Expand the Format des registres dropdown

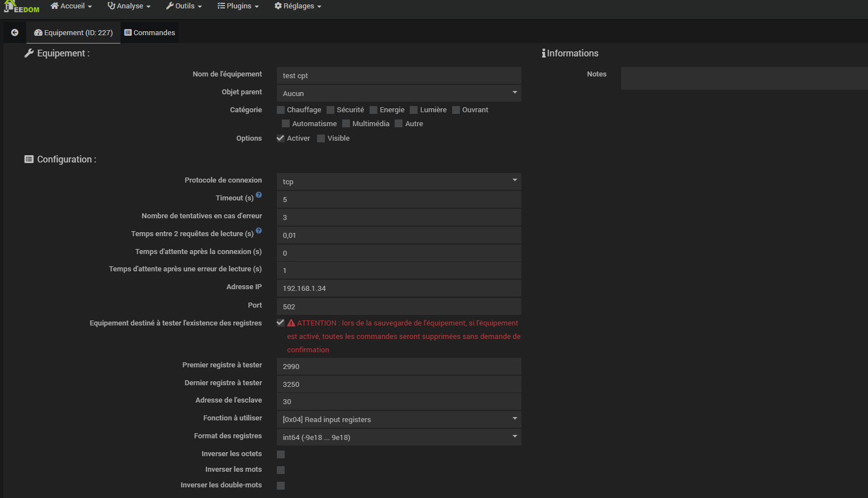399,437
